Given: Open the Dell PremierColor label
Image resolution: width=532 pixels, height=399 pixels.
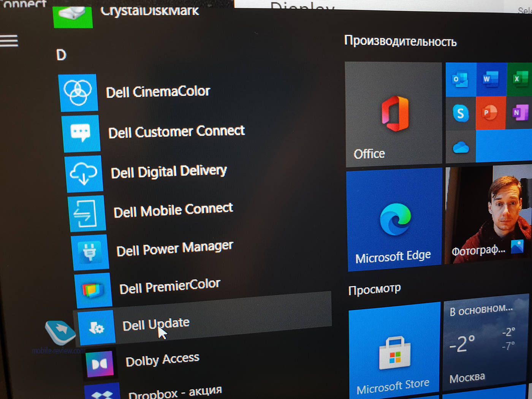Looking at the screenshot, I should [x=170, y=287].
